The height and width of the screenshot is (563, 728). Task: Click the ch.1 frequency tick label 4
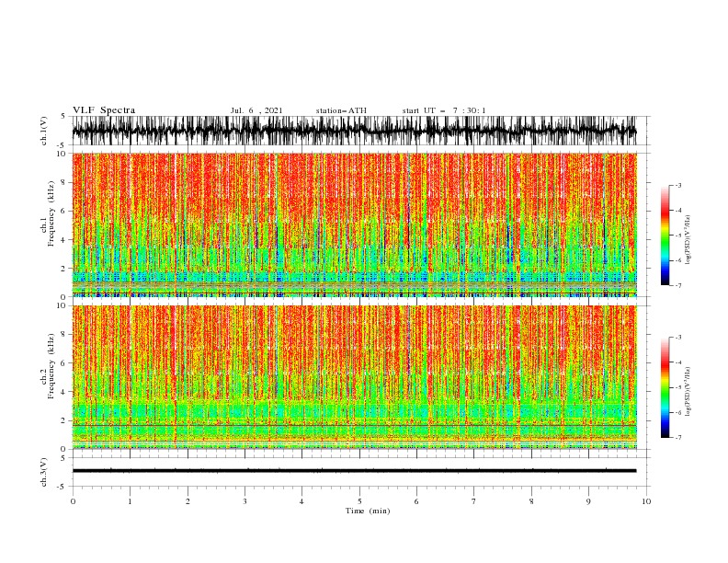click(63, 240)
